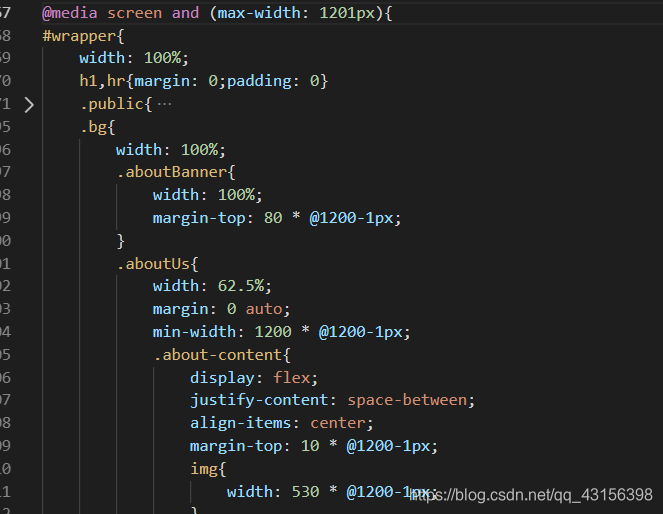
Task: Click the 'img{' selector
Action: (208, 469)
